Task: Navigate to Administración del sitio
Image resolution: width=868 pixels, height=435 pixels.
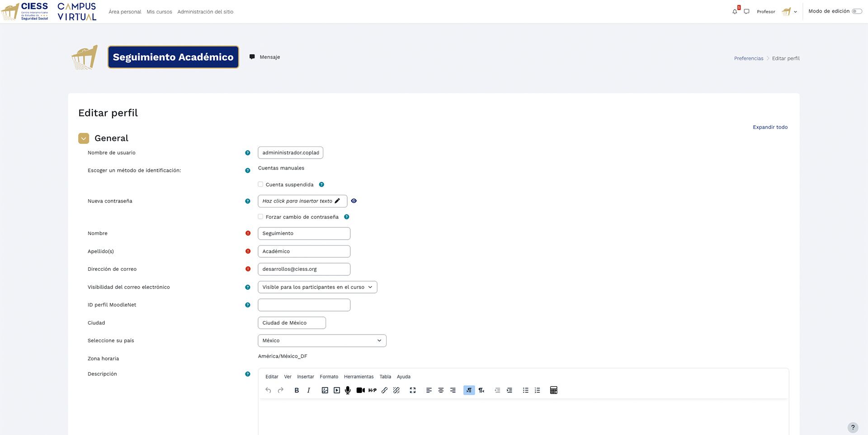Action: [x=205, y=11]
